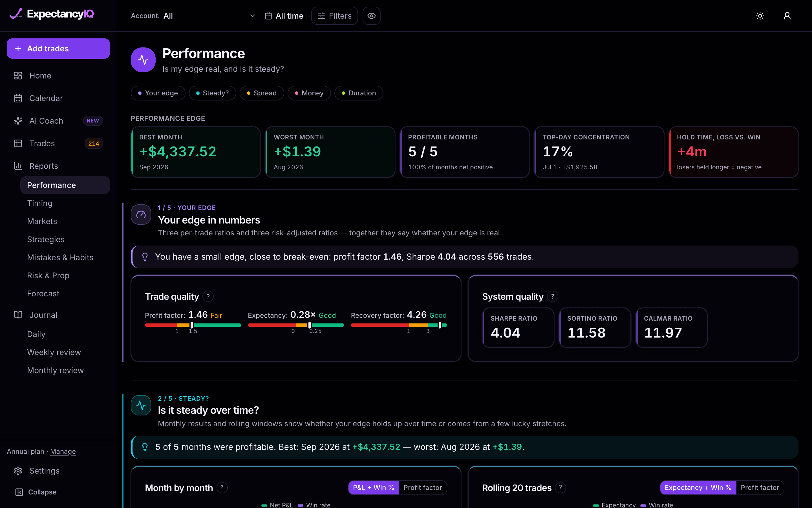Switch Rolling 20 trades to Profit factor
The width and height of the screenshot is (812, 508).
760,487
